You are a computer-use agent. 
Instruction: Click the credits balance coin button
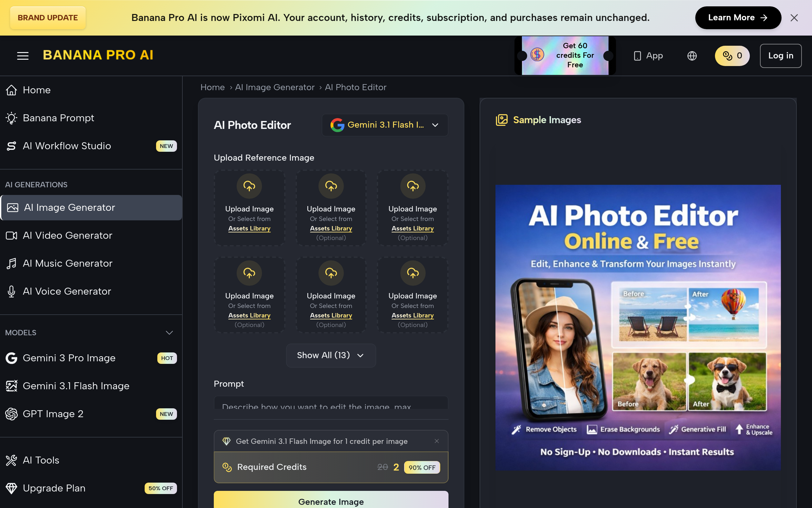732,56
